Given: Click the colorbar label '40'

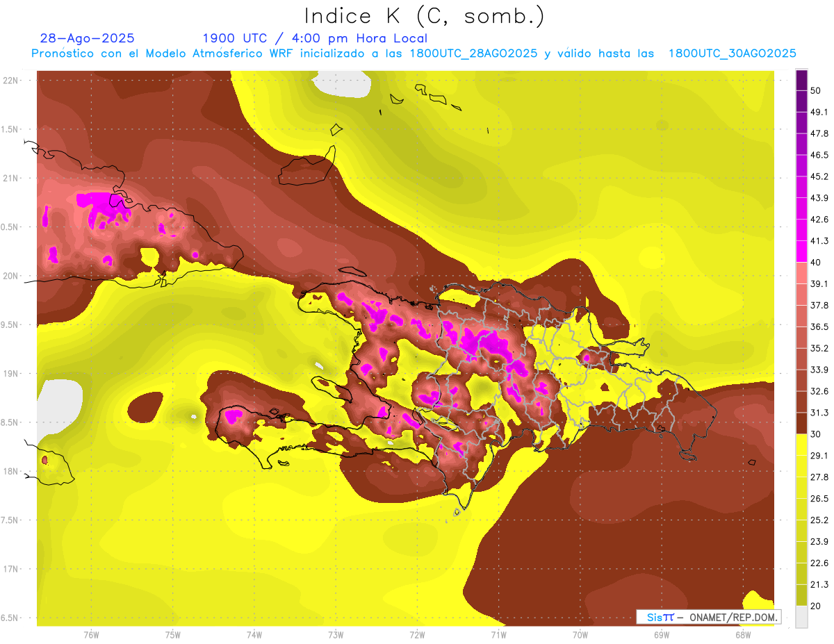Looking at the screenshot, I should tap(815, 262).
